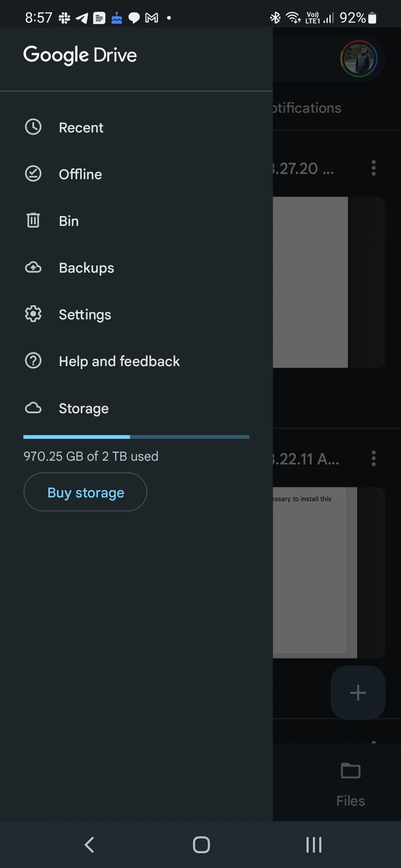Screen dimensions: 401x868
Task: Tap the home navigation button
Action: click(200, 845)
